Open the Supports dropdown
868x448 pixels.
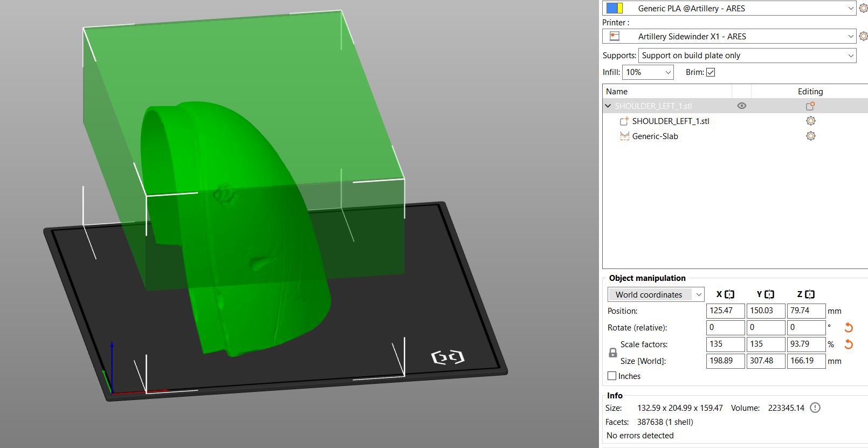pos(747,56)
